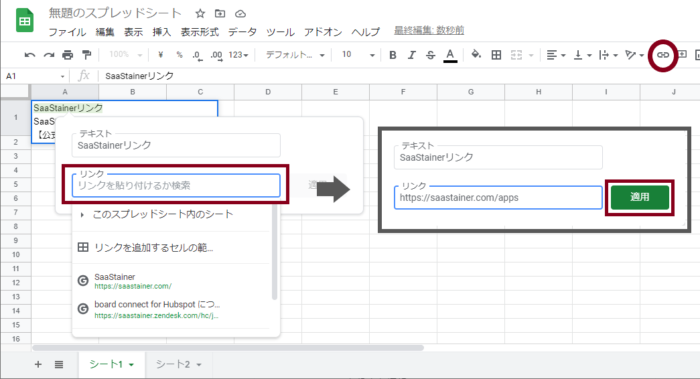Open the merge cells dropdown arrow
The height and width of the screenshot is (379, 700).
[x=531, y=55]
